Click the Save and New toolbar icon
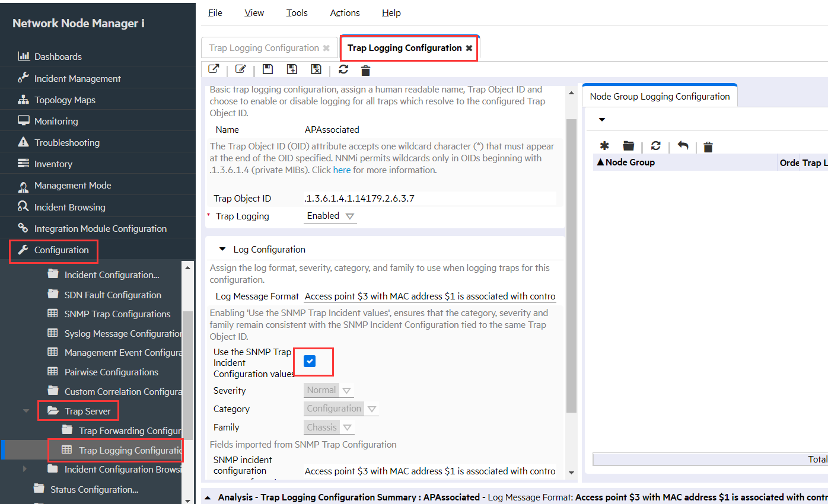 coord(292,69)
